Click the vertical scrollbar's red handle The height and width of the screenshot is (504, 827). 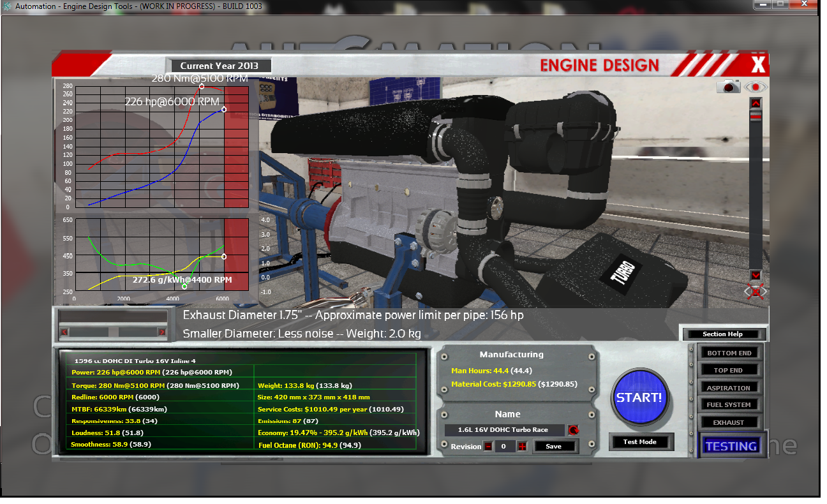(756, 115)
